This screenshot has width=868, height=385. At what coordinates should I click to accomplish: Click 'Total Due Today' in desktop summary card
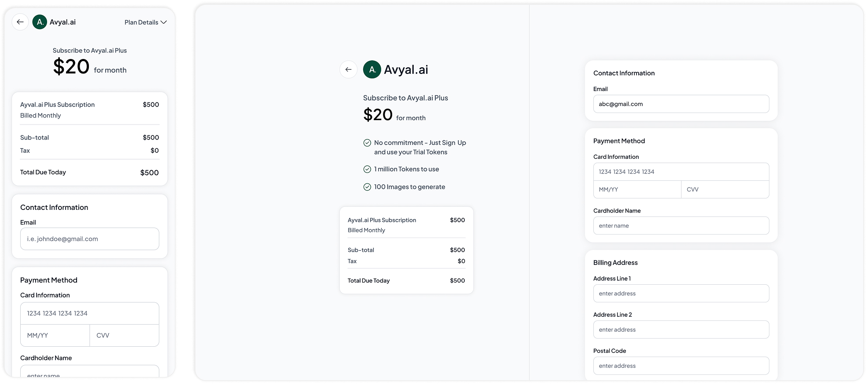click(x=369, y=280)
